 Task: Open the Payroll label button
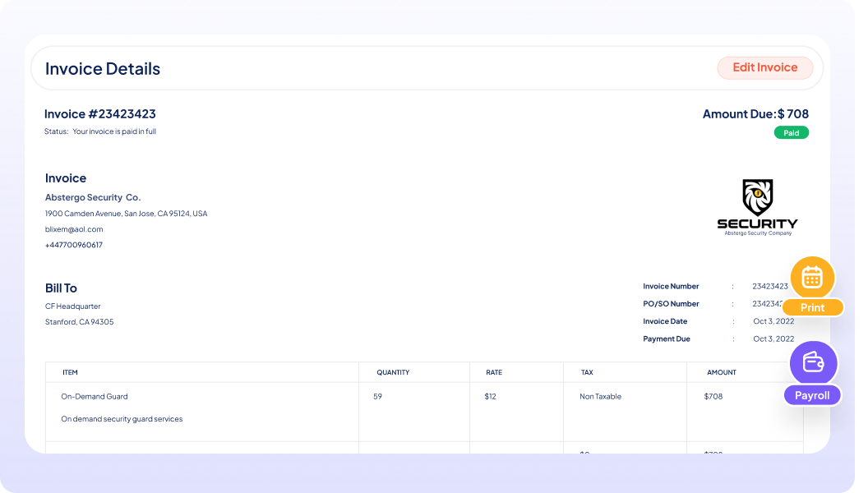pyautogui.click(x=812, y=395)
